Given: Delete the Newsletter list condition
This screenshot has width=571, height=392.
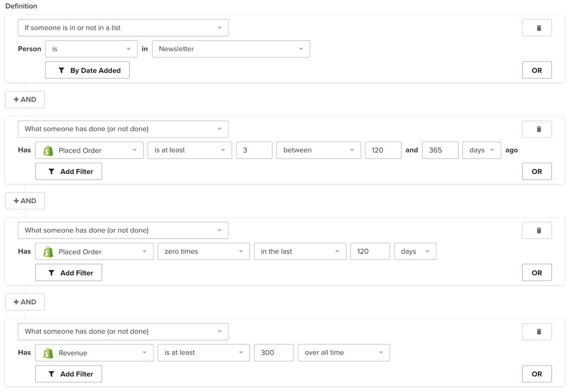Looking at the screenshot, I should coord(537,27).
